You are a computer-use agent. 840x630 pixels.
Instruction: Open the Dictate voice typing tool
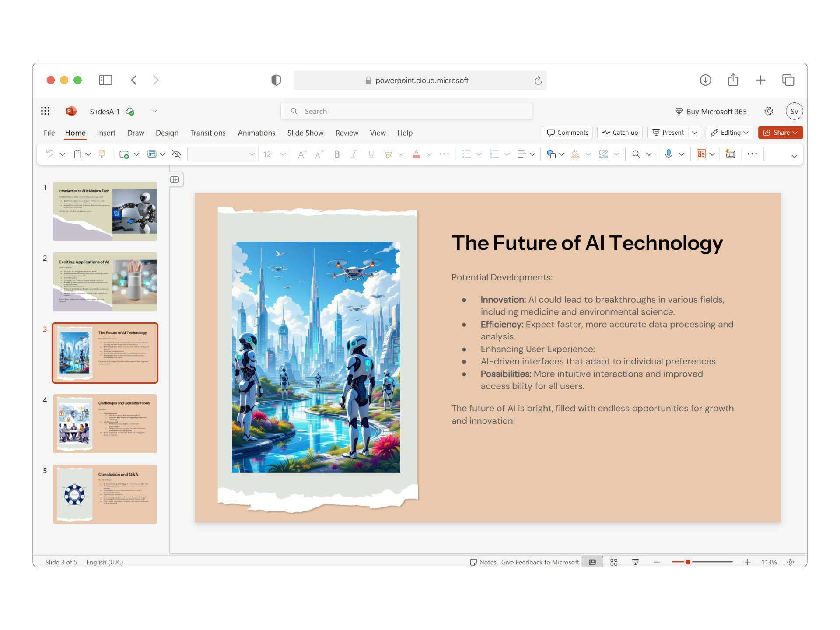coord(668,154)
